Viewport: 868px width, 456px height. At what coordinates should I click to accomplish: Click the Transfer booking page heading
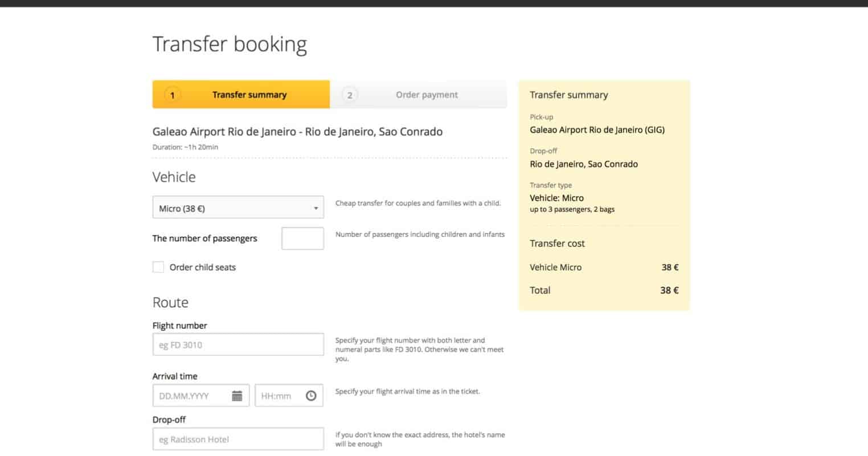click(x=230, y=44)
